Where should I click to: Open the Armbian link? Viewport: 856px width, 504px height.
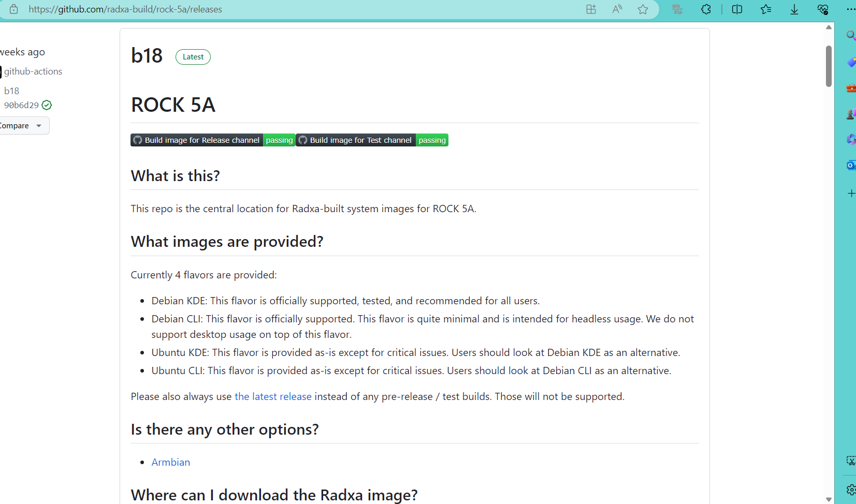[x=170, y=462]
